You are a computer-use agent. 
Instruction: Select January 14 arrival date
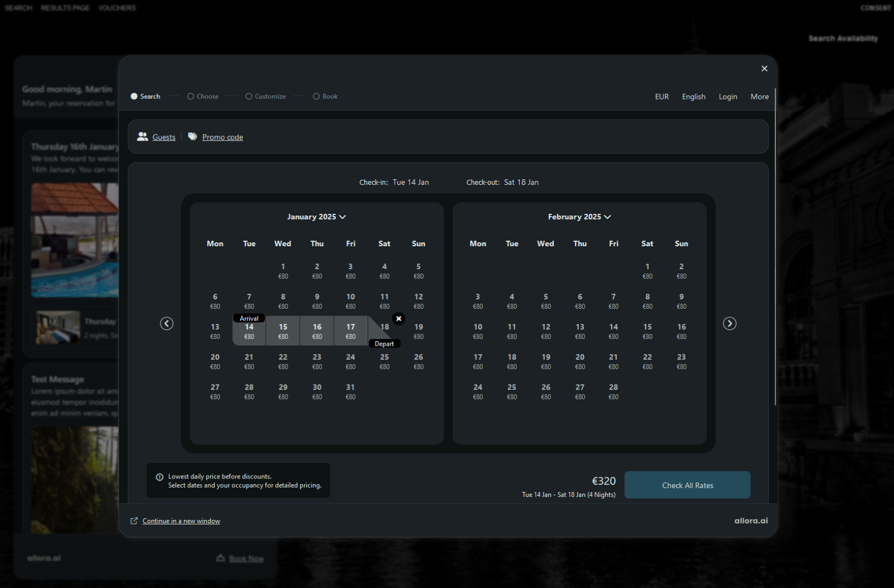coord(249,331)
